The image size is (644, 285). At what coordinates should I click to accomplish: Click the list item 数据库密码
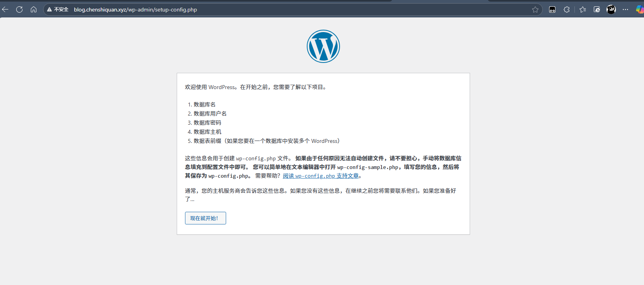[x=207, y=123]
